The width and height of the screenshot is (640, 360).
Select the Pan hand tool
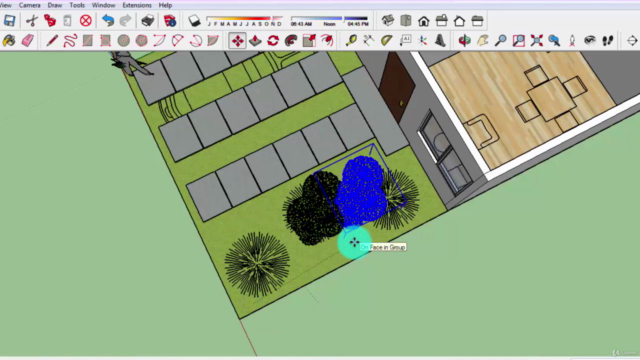coord(482,41)
